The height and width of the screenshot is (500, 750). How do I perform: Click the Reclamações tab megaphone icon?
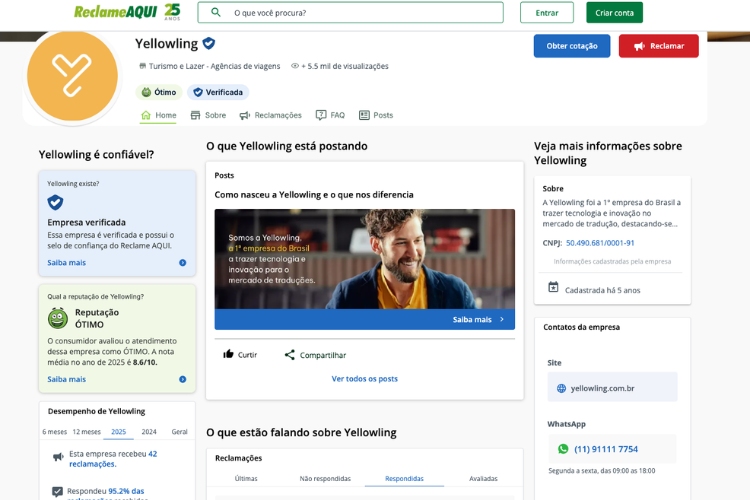[245, 115]
